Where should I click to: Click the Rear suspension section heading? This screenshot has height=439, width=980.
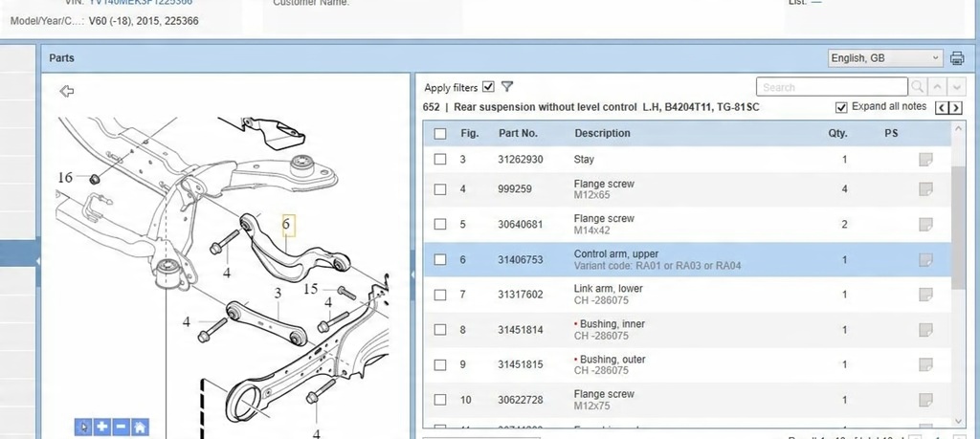590,107
